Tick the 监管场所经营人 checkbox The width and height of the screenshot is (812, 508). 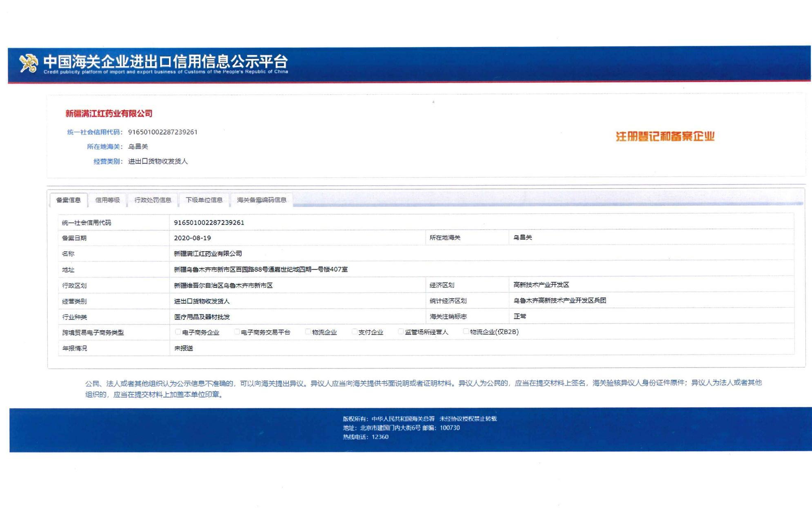pyautogui.click(x=401, y=332)
